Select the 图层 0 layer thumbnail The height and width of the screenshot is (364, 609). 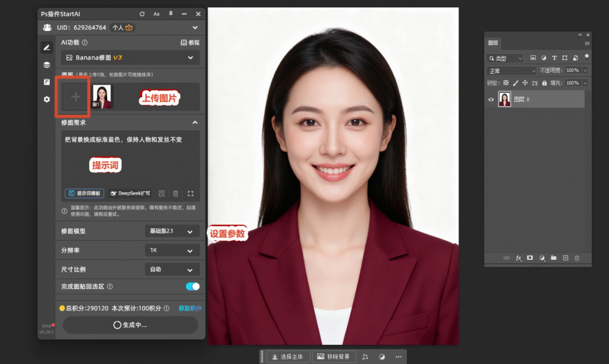pos(504,99)
